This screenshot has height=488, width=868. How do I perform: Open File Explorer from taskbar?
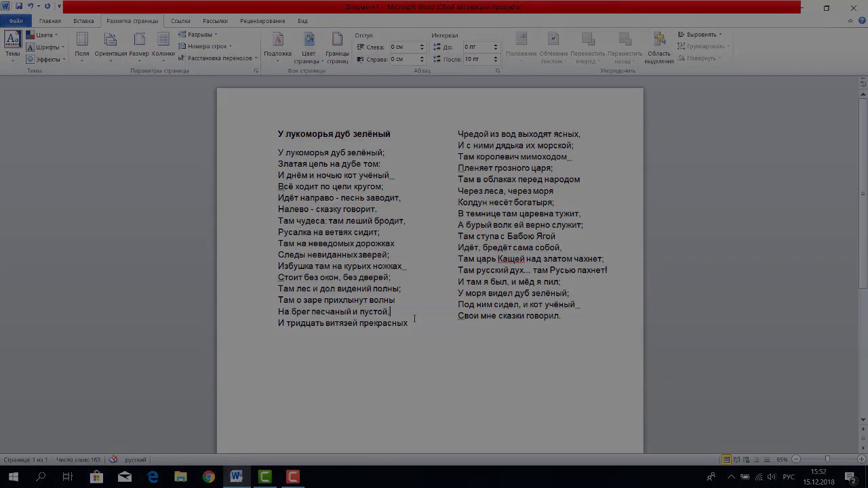pyautogui.click(x=180, y=476)
